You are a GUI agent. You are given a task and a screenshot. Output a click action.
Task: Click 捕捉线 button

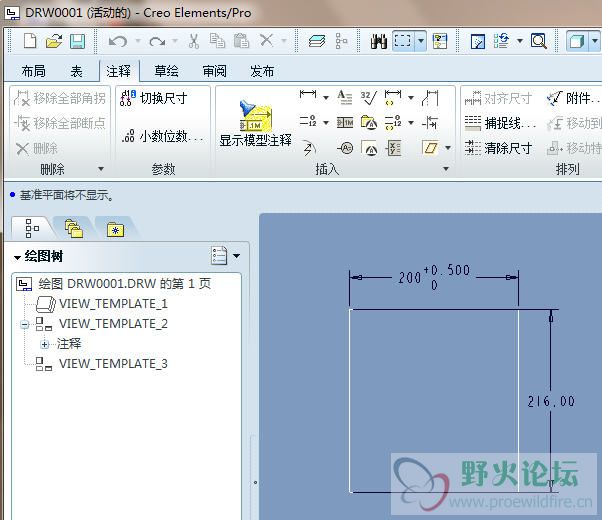point(500,123)
